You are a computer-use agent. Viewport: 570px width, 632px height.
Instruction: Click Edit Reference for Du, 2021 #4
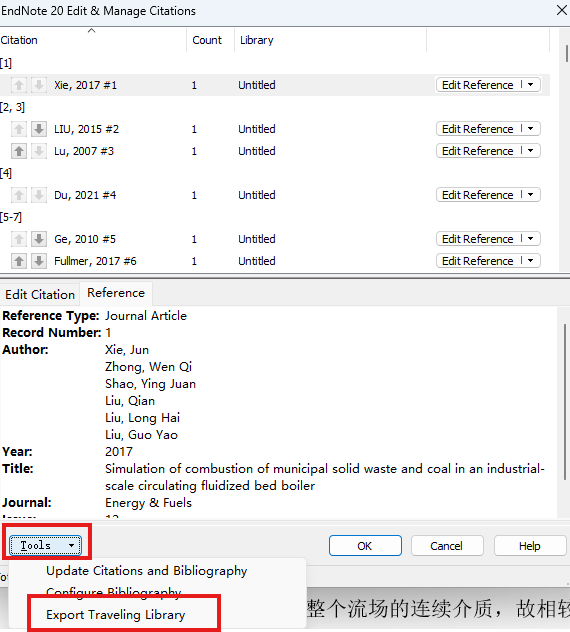(477, 195)
